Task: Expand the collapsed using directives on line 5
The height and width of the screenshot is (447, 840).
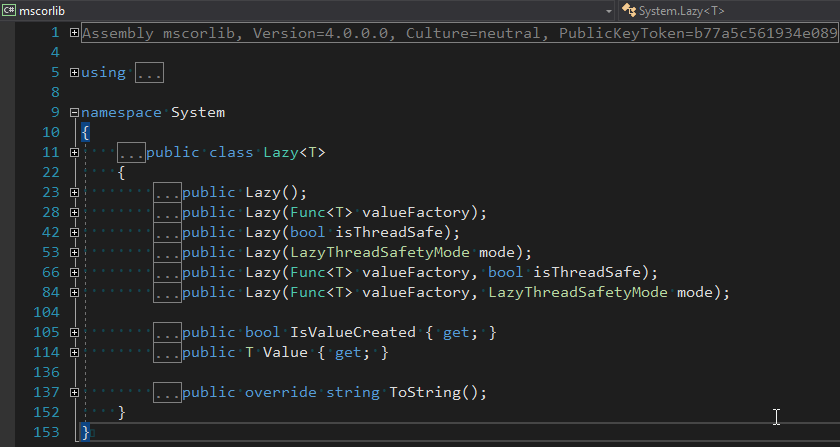Action: tap(74, 72)
